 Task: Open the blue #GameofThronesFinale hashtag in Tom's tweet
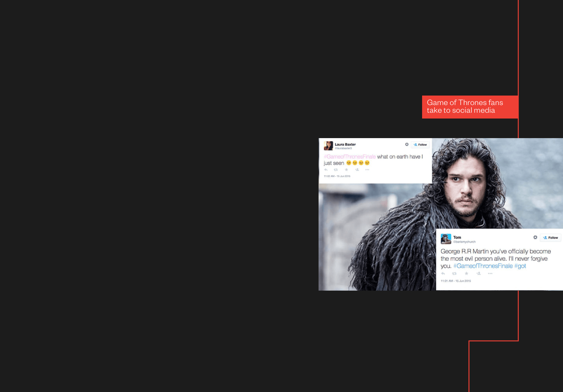click(x=483, y=266)
